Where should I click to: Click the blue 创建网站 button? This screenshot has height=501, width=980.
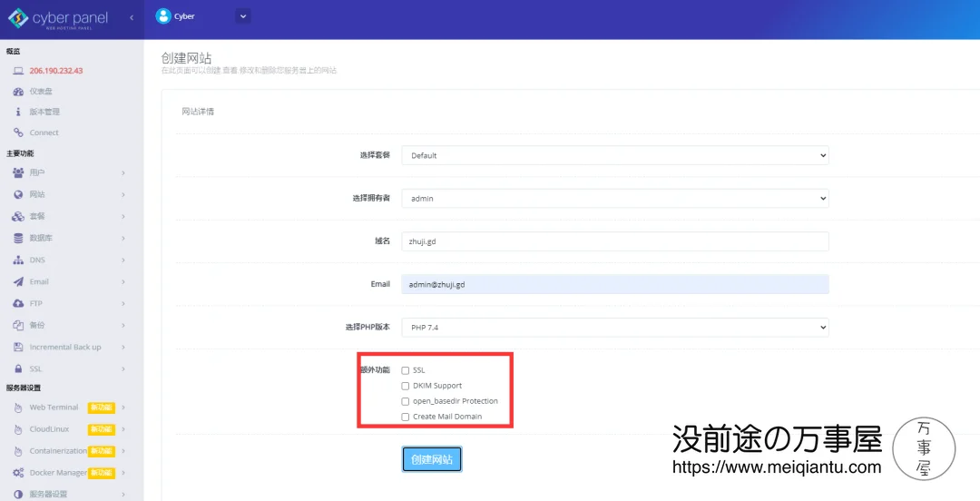432,459
